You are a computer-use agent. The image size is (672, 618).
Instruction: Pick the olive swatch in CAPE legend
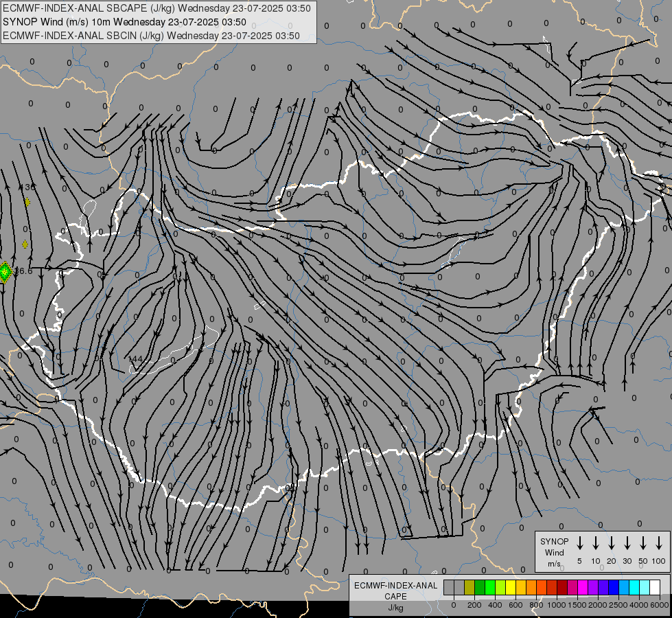coord(470,588)
